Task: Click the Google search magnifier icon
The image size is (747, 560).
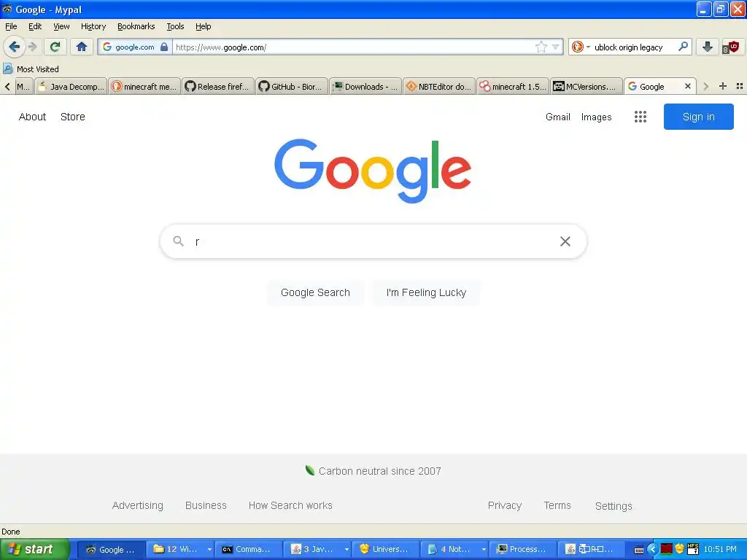Action: (178, 241)
